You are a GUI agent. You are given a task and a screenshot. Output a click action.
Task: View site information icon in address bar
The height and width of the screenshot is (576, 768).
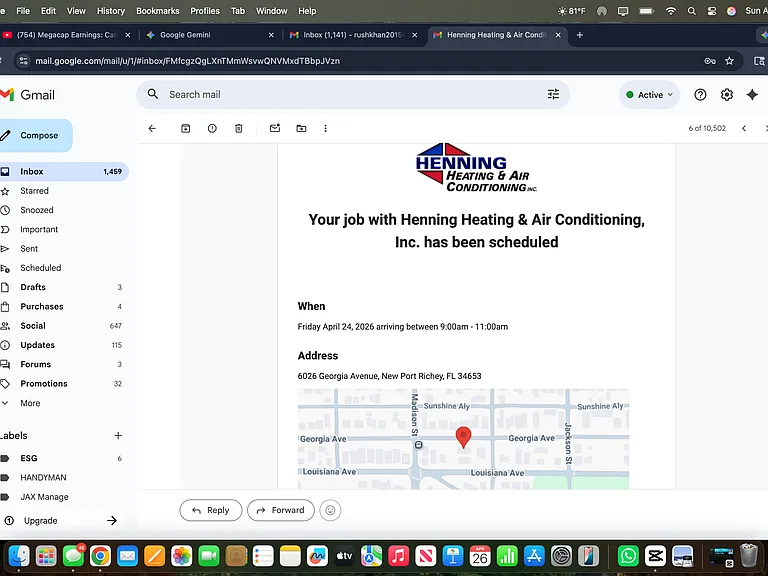(23, 61)
